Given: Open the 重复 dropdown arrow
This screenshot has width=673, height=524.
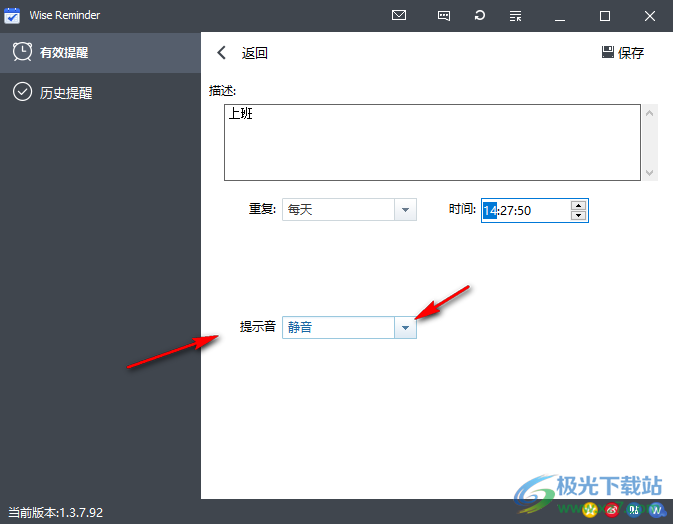Looking at the screenshot, I should coord(405,210).
